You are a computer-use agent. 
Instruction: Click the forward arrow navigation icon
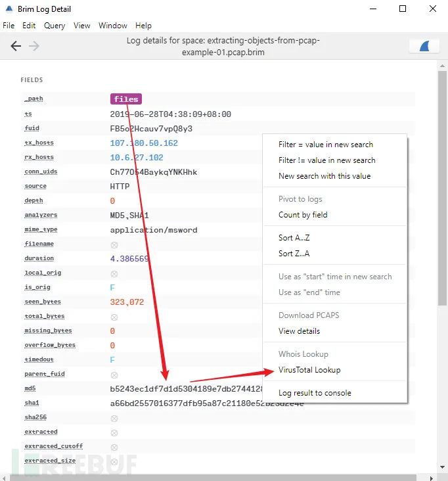tap(34, 46)
